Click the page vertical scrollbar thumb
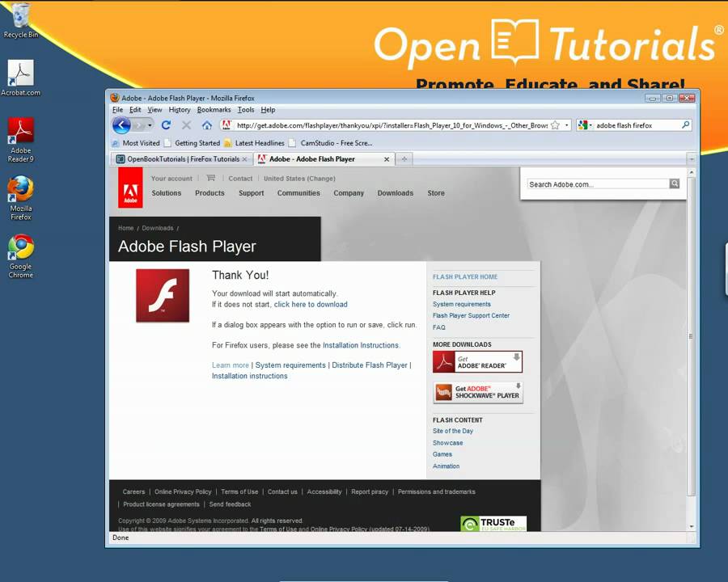Viewport: 728px width, 582px height. coord(691,336)
